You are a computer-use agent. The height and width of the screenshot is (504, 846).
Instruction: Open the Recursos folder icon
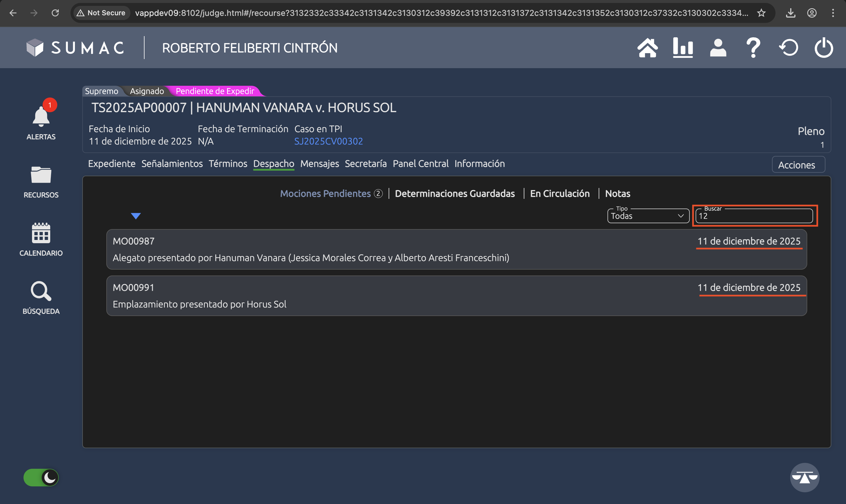coord(41,175)
